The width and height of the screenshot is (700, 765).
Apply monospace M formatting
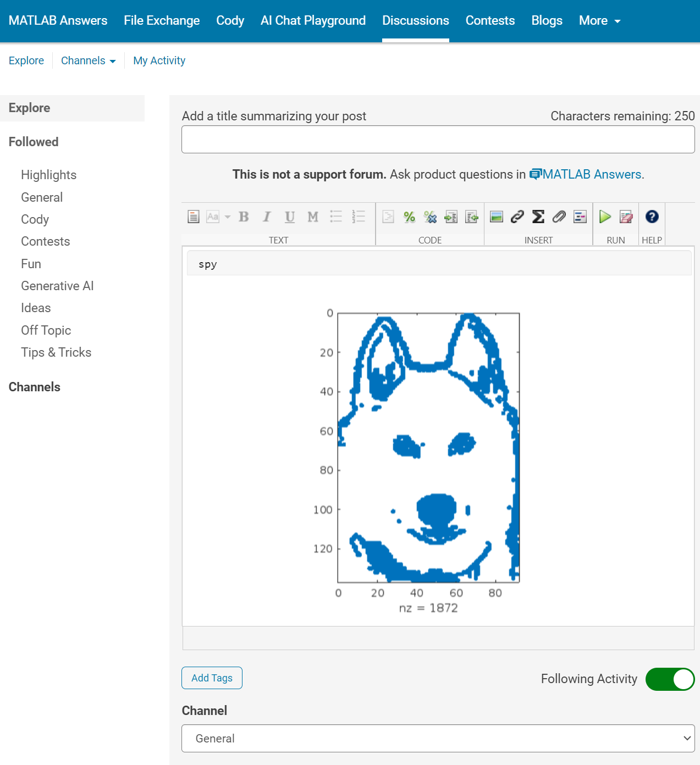pos(313,217)
